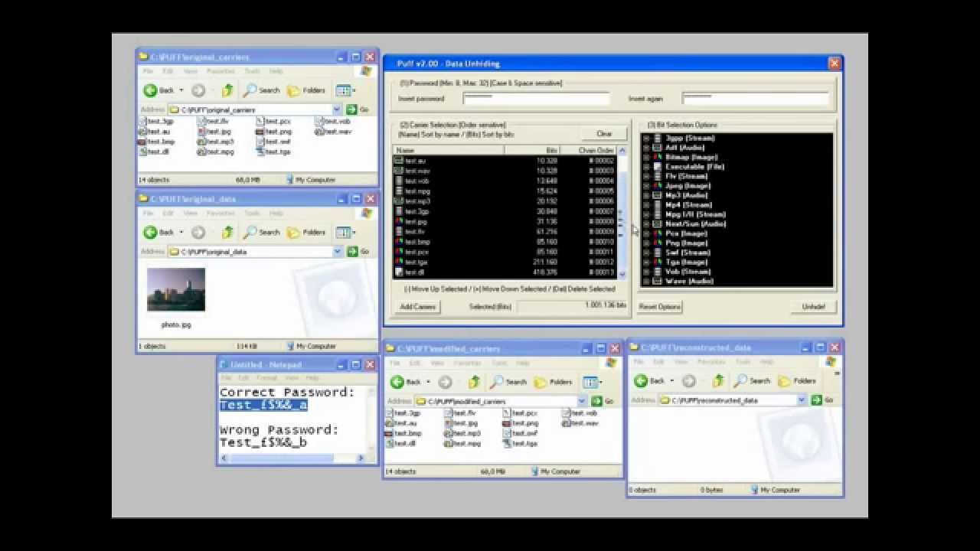Select test.wav in modified_carriers window
Viewport: 980px width, 551px height.
point(580,422)
